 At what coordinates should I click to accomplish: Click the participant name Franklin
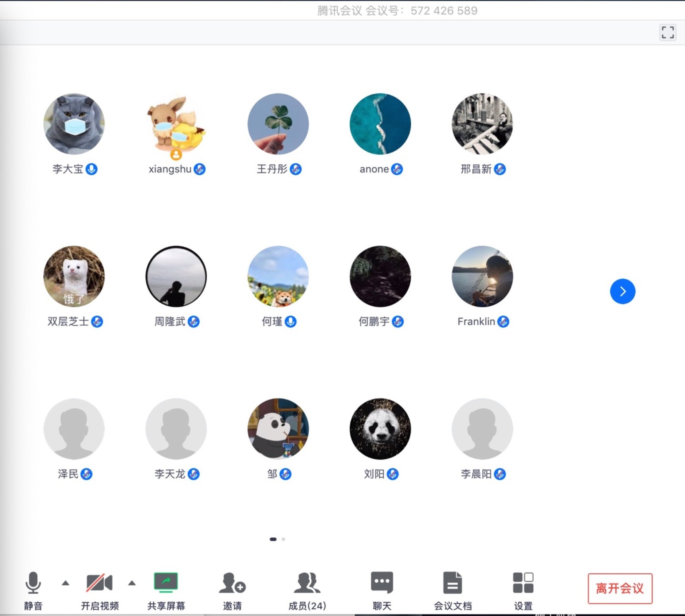[x=476, y=322]
